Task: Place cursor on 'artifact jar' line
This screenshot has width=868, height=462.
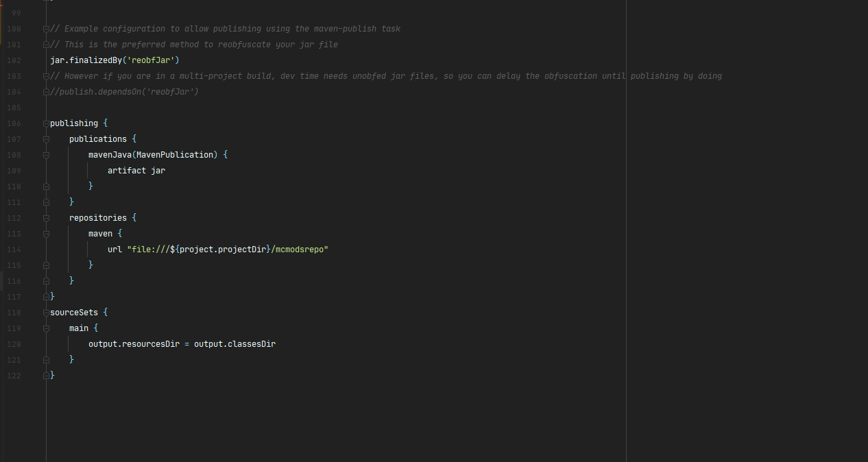Action: click(x=136, y=171)
